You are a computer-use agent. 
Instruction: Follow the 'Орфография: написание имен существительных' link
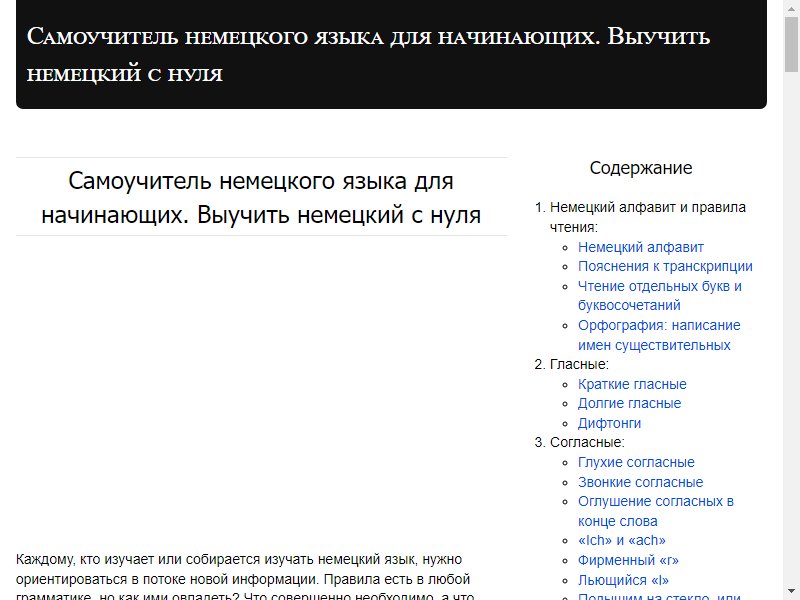659,335
